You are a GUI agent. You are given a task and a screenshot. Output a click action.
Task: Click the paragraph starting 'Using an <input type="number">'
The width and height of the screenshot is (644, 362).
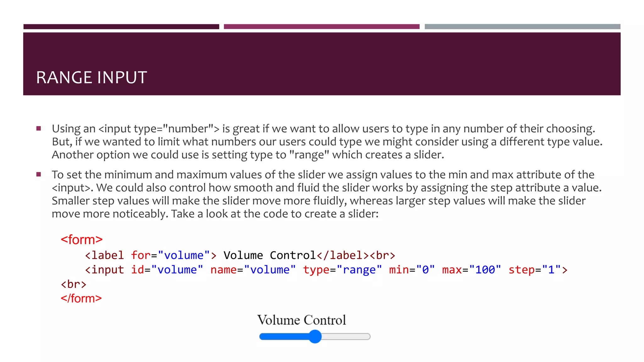pos(327,141)
